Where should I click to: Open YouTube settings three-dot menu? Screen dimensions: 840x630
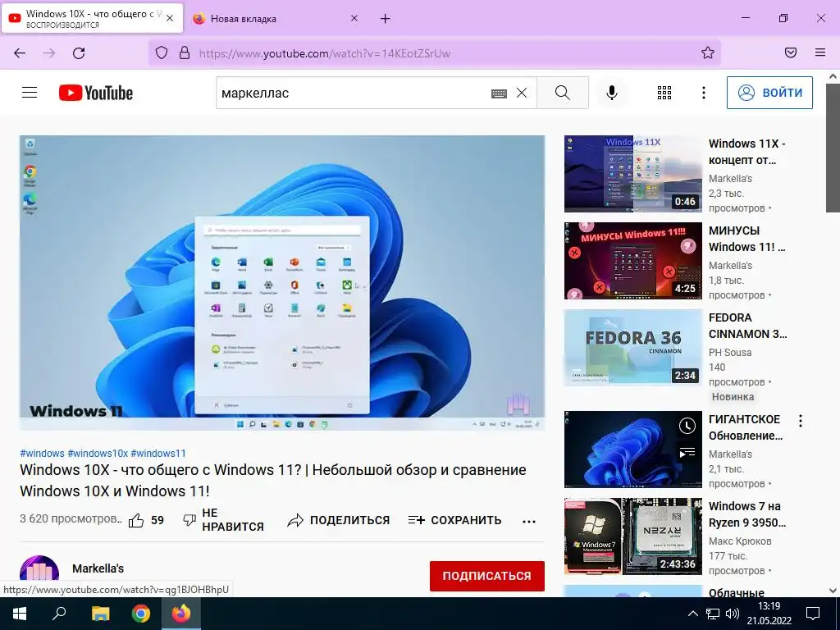coord(703,93)
